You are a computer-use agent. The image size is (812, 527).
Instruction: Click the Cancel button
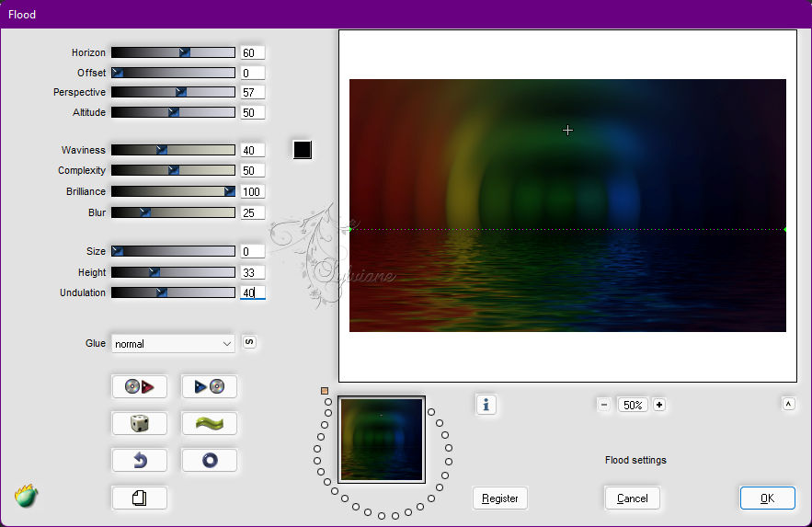[633, 498]
